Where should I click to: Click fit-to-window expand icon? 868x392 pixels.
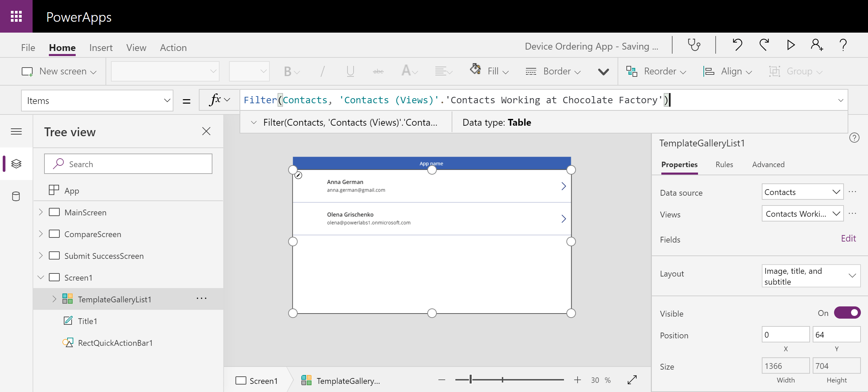click(632, 380)
